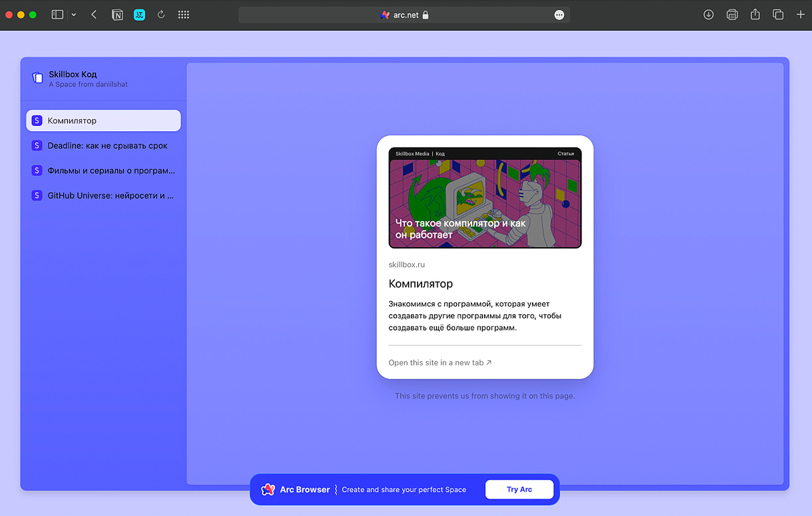Open sidebar options dropdown chevron
Screen dimensions: 812x516
pos(74,15)
